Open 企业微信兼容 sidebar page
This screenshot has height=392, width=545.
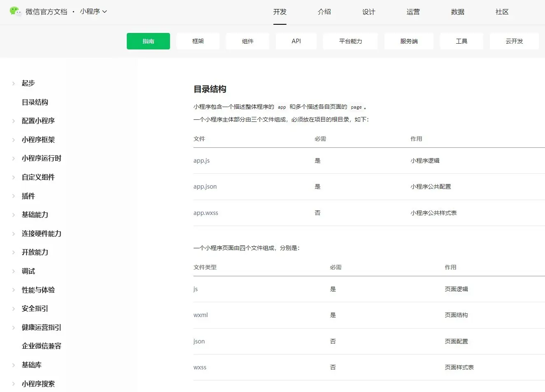[42, 346]
